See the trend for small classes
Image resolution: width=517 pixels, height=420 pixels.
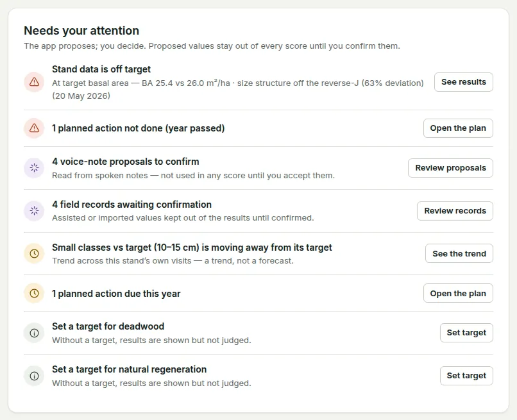(x=459, y=253)
